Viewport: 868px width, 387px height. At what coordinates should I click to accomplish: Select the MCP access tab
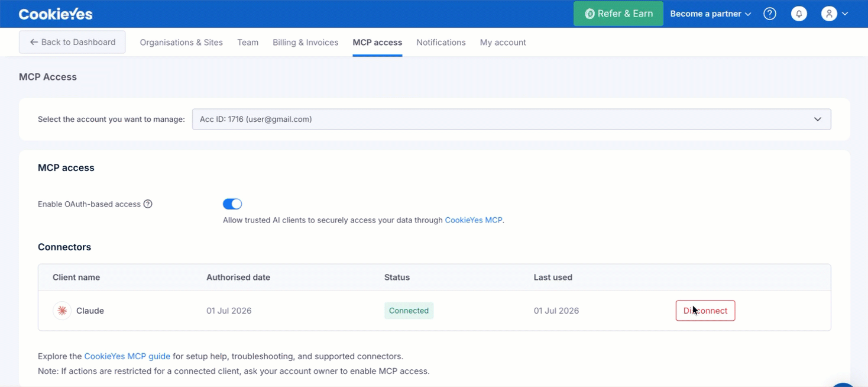pos(377,43)
